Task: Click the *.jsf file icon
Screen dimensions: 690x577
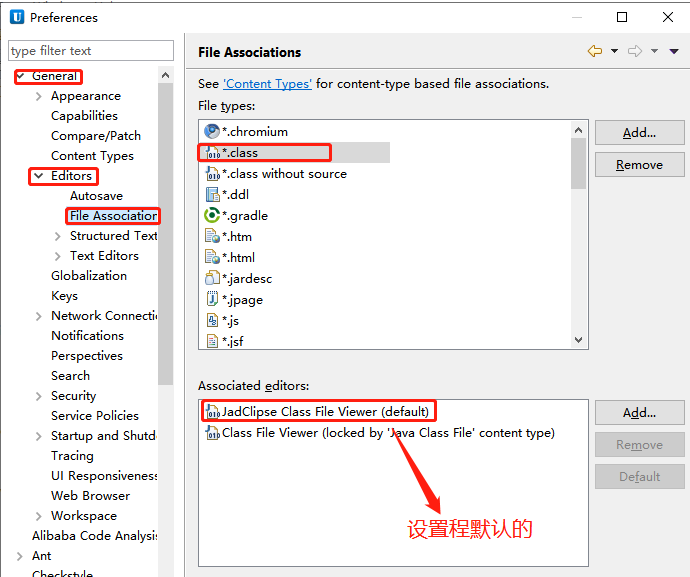Action: (213, 341)
